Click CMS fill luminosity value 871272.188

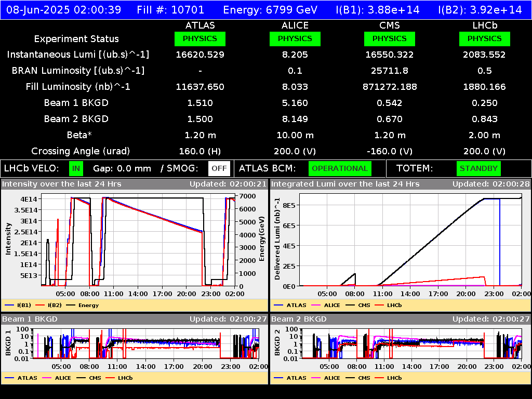tap(390, 87)
